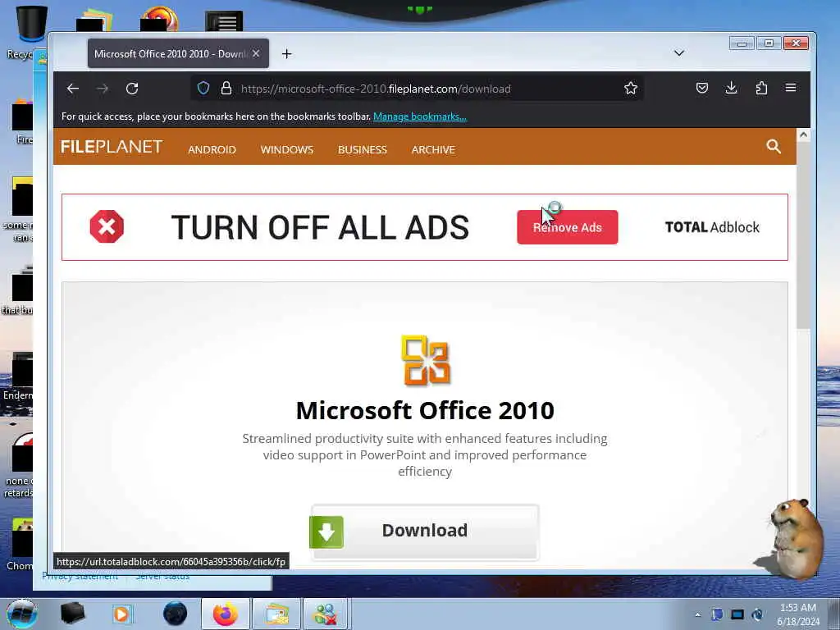This screenshot has width=840, height=630.
Task: Open a new tab with the plus button
Action: (x=286, y=53)
